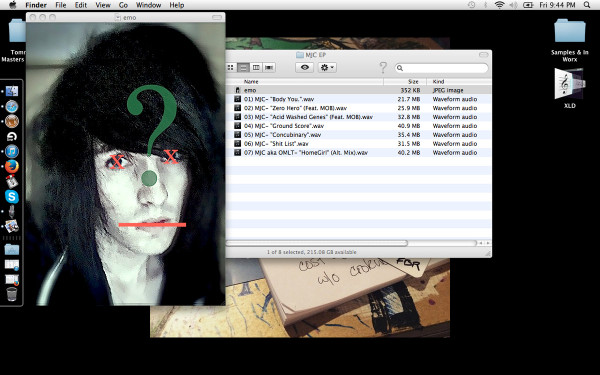This screenshot has width=600, height=375.
Task: Select the emo JPEG image file
Action: [x=359, y=90]
